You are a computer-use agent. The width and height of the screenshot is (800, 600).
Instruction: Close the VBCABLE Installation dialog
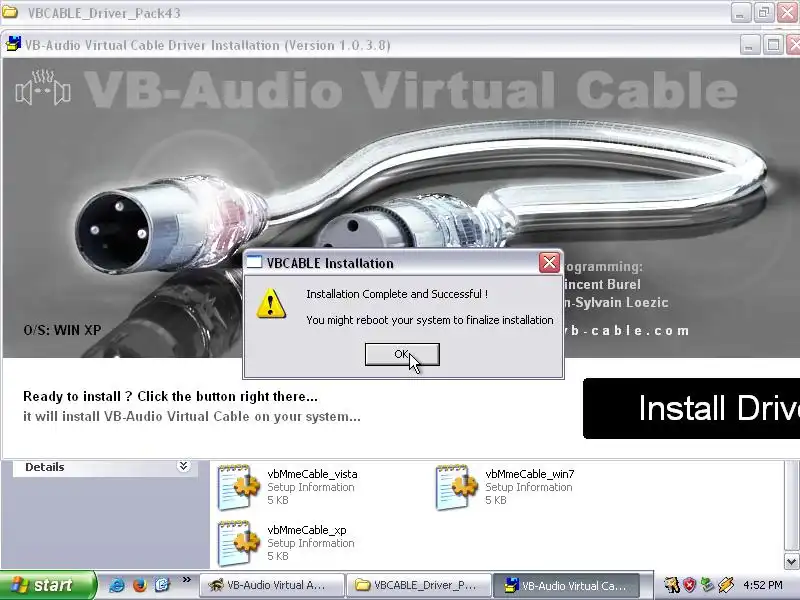pyautogui.click(x=549, y=263)
